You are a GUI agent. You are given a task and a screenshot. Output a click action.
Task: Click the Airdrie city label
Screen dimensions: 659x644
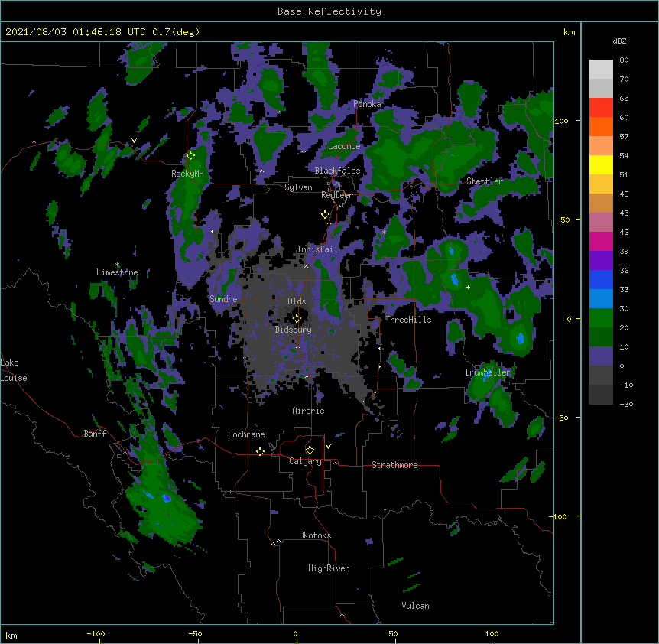click(309, 411)
